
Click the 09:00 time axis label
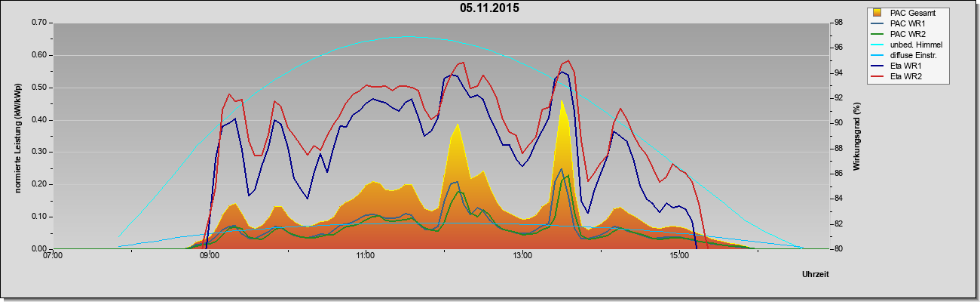[x=209, y=257]
